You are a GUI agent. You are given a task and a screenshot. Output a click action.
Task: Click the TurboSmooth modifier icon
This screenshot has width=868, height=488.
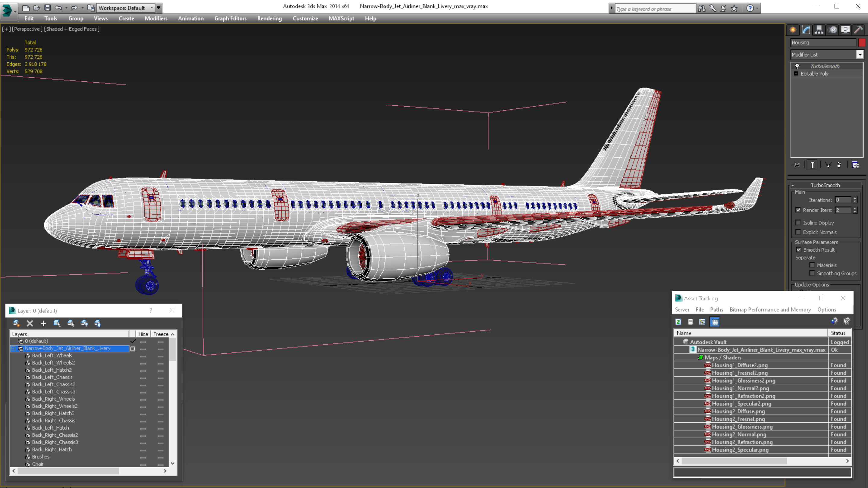796,66
